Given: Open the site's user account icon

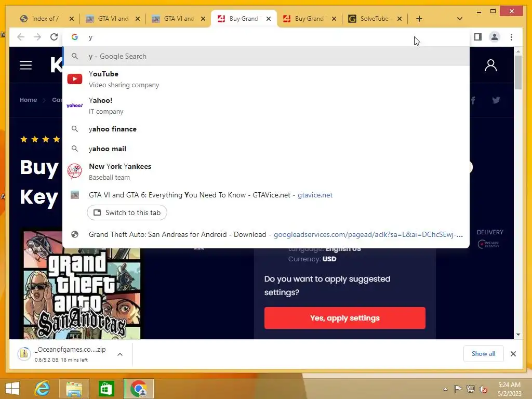Looking at the screenshot, I should click(x=490, y=65).
